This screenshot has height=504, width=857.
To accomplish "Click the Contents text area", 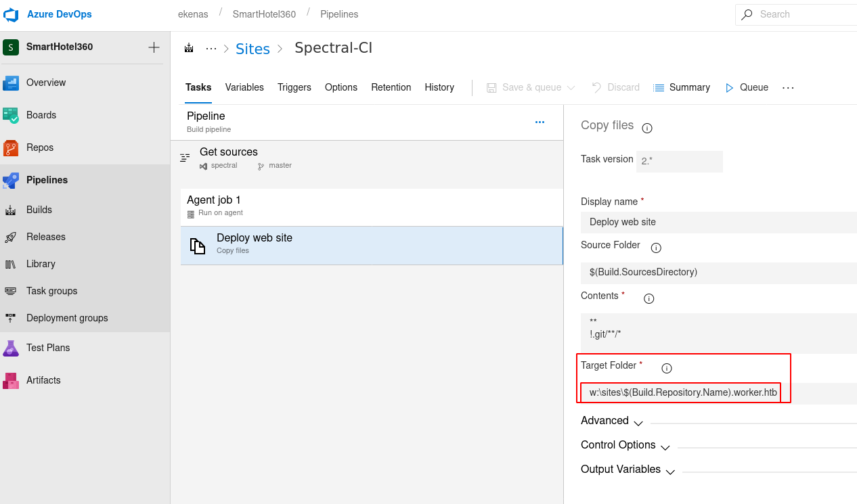I will (719, 333).
